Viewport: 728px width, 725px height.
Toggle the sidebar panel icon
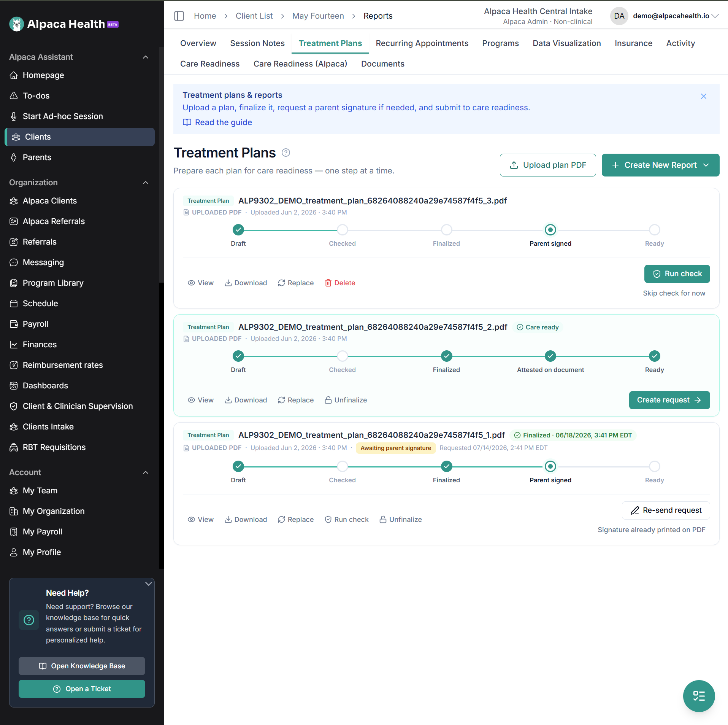tap(179, 16)
